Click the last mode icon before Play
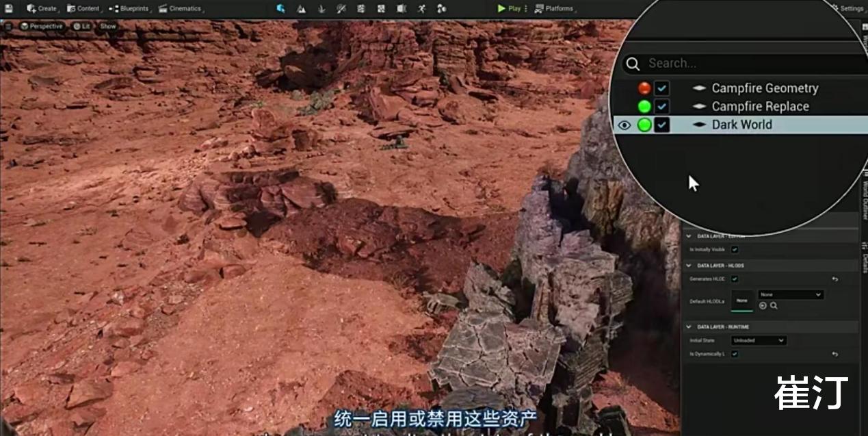The width and height of the screenshot is (868, 436). pyautogui.click(x=441, y=8)
